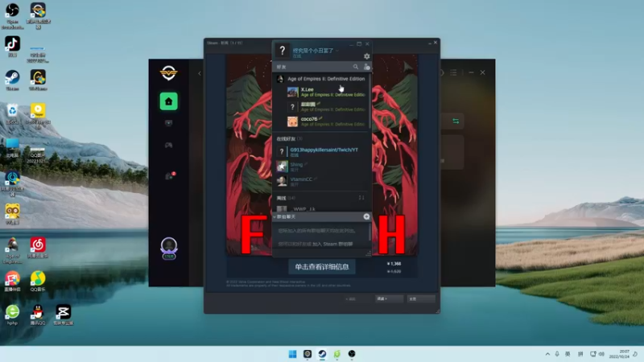Open the Recycle Bin desktop icon

click(x=12, y=113)
